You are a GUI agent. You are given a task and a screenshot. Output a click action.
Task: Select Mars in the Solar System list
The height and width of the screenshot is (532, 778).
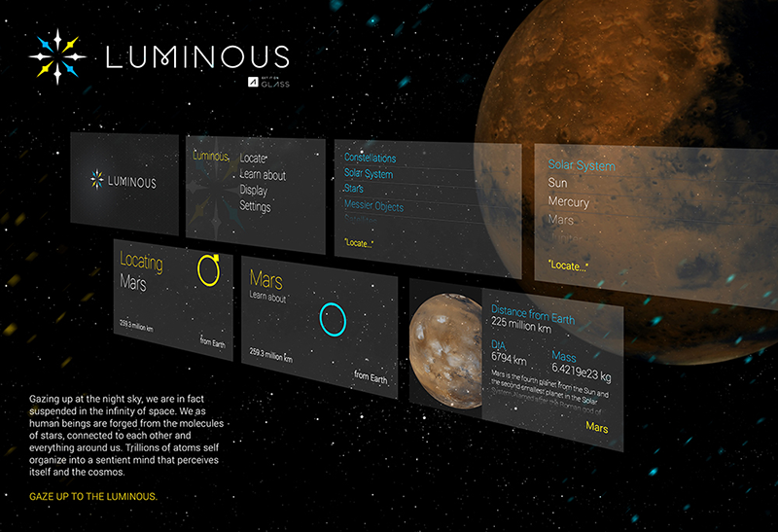point(561,220)
